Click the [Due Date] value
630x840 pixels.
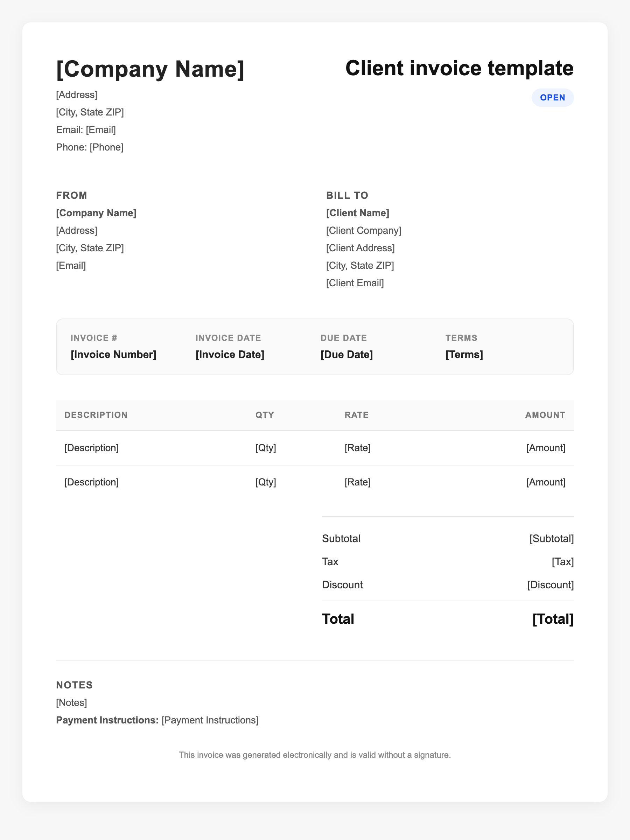[x=346, y=354]
